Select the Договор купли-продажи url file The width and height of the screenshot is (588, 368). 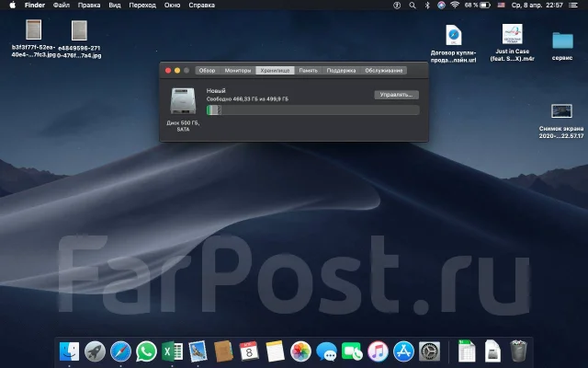[453, 43]
